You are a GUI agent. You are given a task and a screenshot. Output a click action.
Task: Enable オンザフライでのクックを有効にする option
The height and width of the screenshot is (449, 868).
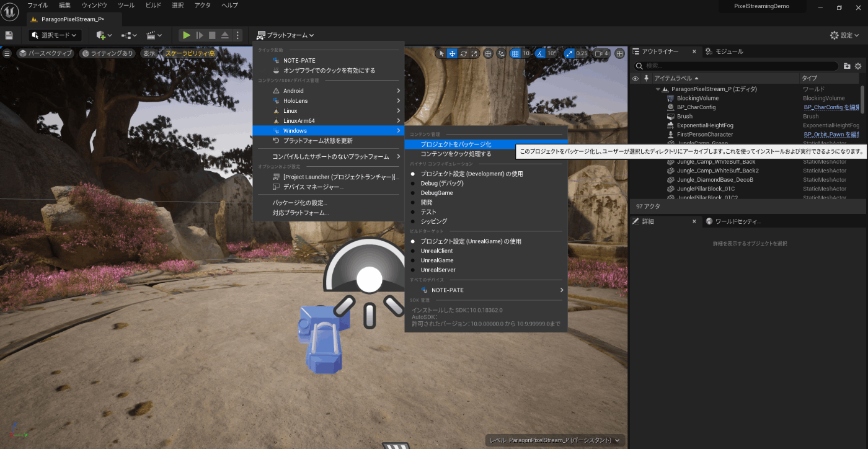click(x=328, y=71)
